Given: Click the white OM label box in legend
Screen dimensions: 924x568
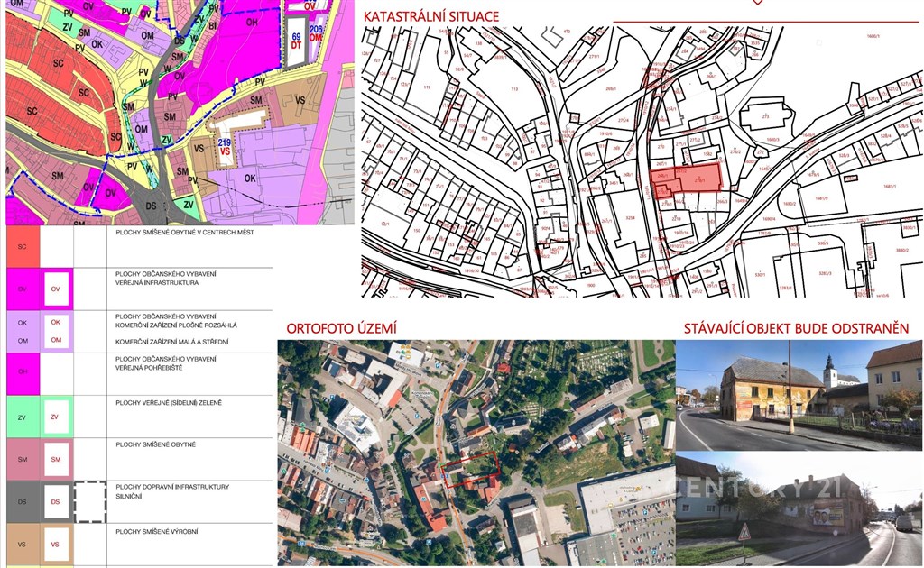Looking at the screenshot, I should point(56,340).
